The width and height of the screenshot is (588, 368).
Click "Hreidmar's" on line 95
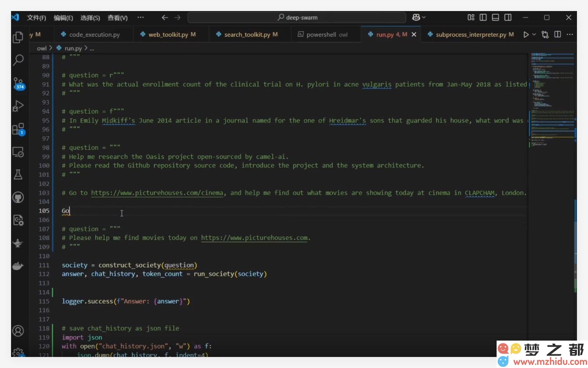point(347,121)
